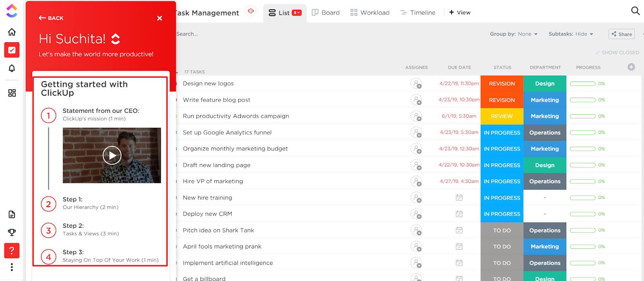Set due date for Pitch idea on Shark Tank
644x281 pixels.
(459, 230)
